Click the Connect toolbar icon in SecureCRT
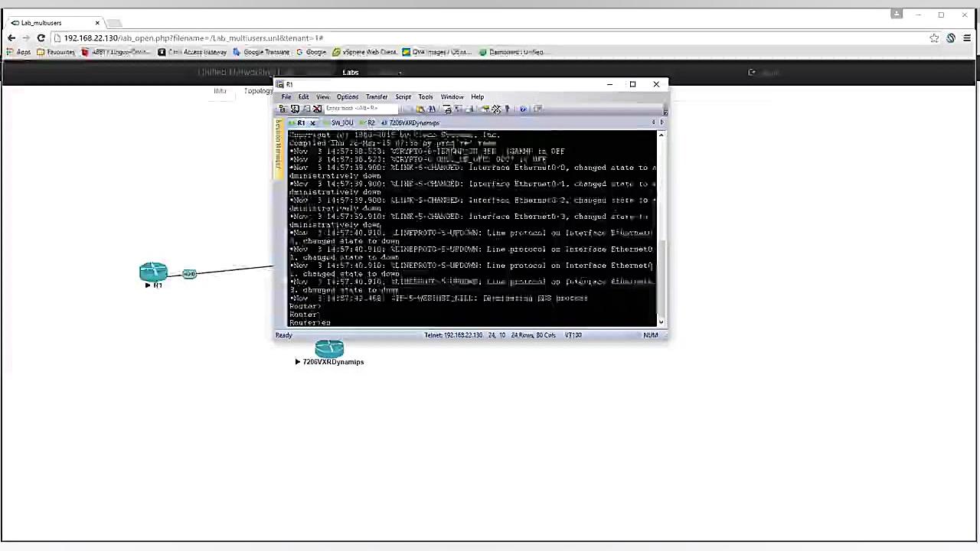This screenshot has height=551, width=980. click(283, 109)
